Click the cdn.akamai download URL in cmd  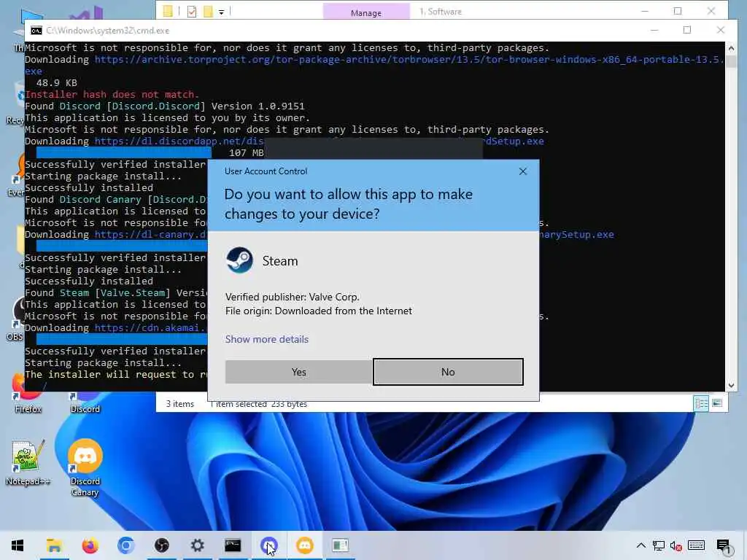pos(150,328)
